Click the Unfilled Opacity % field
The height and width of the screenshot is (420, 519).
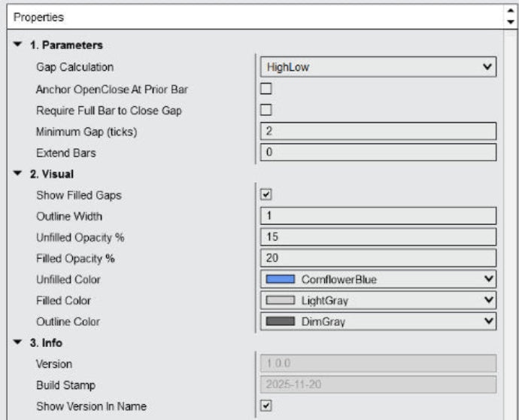click(x=378, y=237)
